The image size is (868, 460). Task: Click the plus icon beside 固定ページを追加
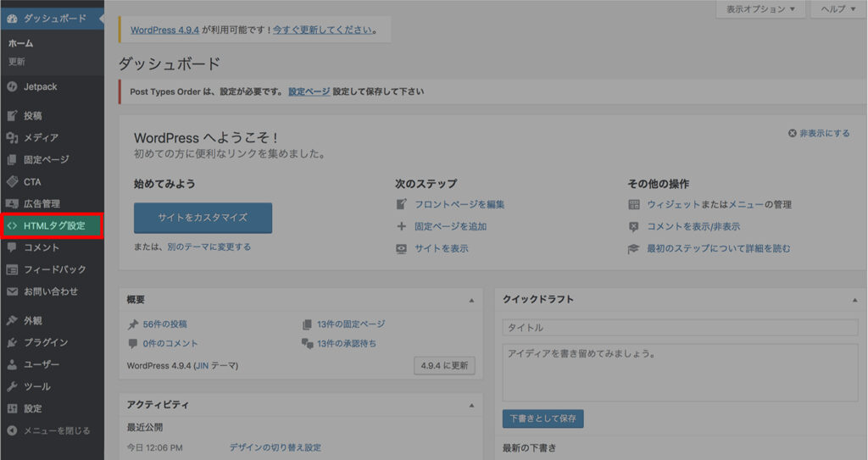(x=401, y=226)
